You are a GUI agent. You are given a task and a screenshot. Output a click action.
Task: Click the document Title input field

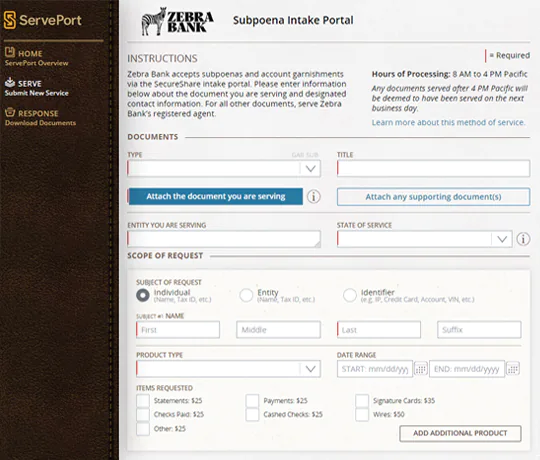click(x=433, y=169)
